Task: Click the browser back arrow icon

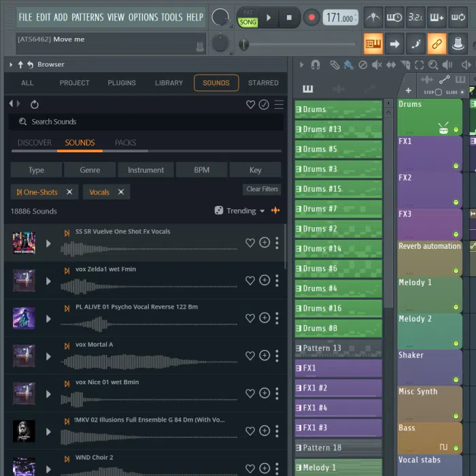Action: 30,65
